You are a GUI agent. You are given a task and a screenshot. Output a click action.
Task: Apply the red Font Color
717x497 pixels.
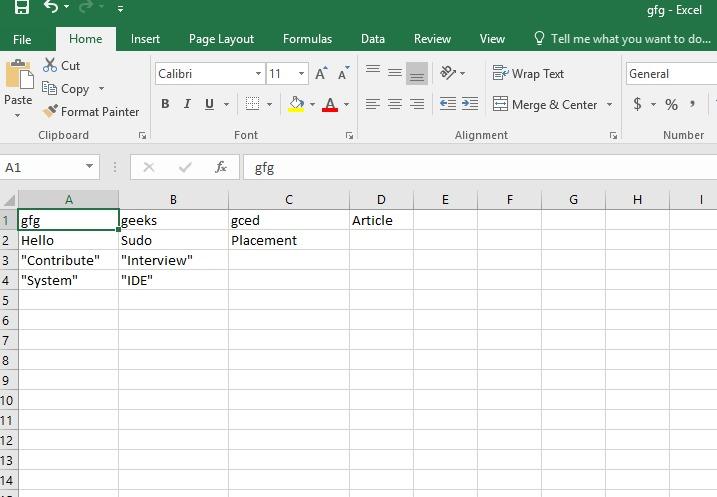coord(330,104)
